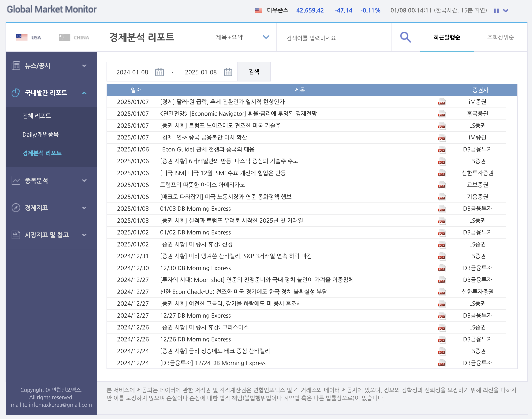Image resolution: width=532 pixels, height=419 pixels.
Task: Open 전체 리포트 in the sidebar
Action: (37, 115)
